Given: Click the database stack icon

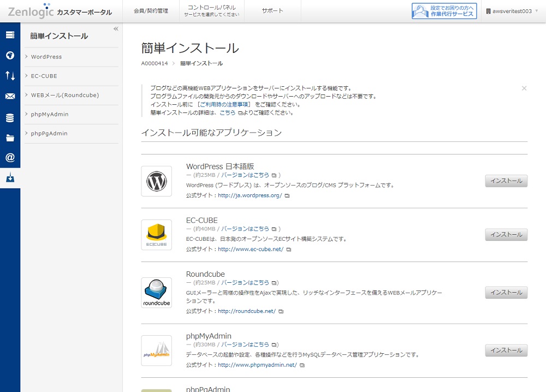Looking at the screenshot, I should coord(10,117).
